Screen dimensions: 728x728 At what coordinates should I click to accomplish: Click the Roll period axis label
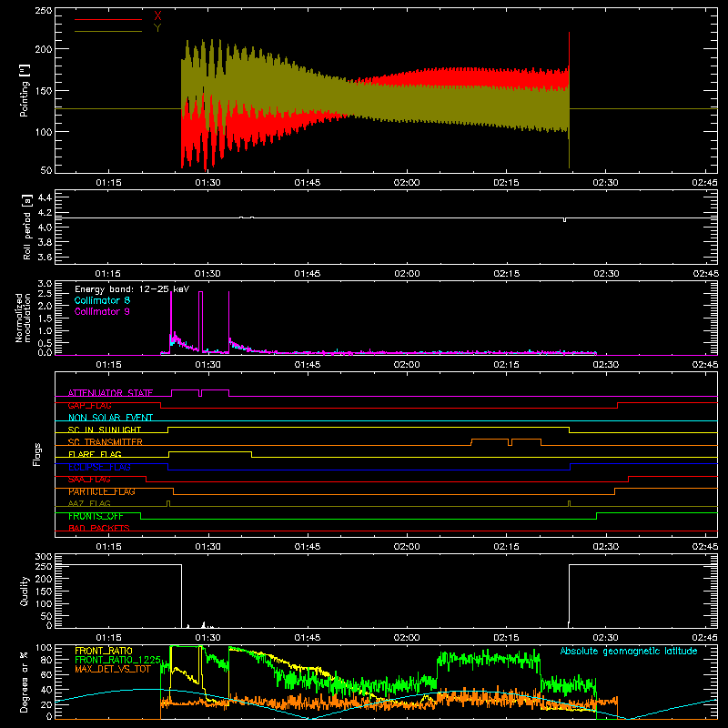click(x=26, y=227)
